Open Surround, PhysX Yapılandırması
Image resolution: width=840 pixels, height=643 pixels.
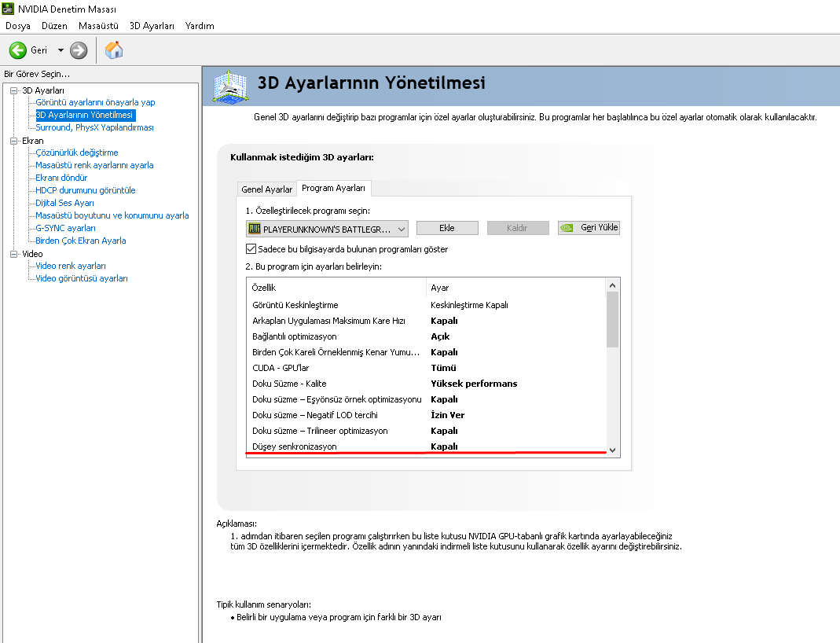(x=94, y=127)
